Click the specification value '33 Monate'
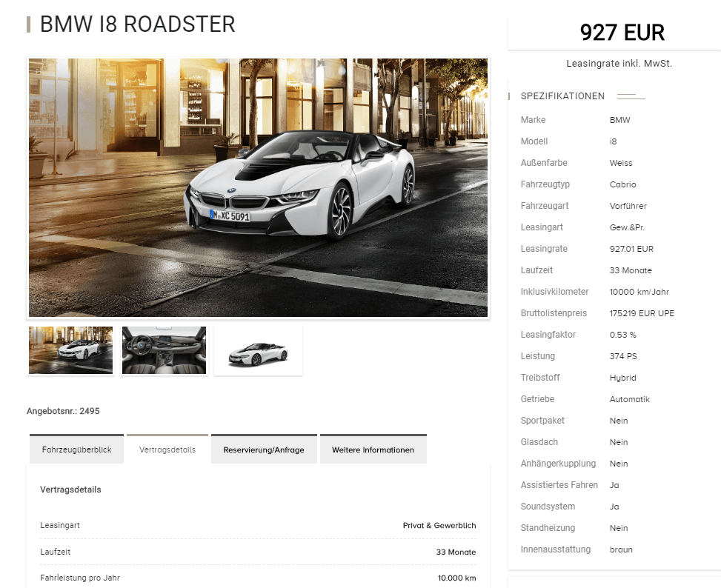 pyautogui.click(x=631, y=270)
